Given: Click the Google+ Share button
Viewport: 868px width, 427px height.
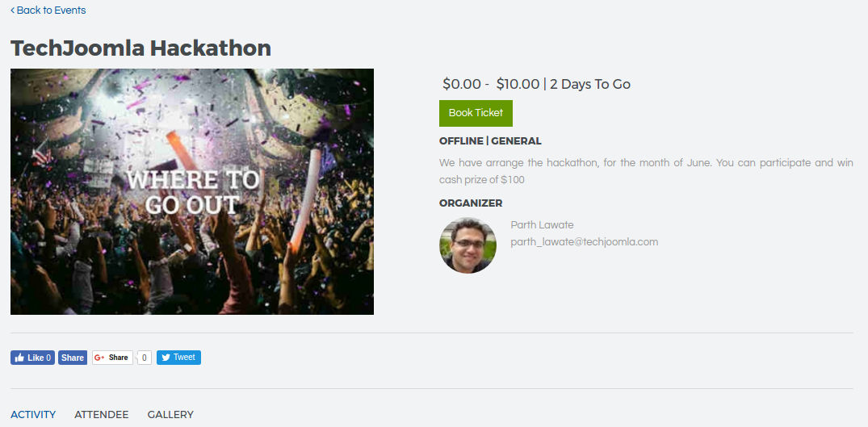Looking at the screenshot, I should click(x=112, y=358).
